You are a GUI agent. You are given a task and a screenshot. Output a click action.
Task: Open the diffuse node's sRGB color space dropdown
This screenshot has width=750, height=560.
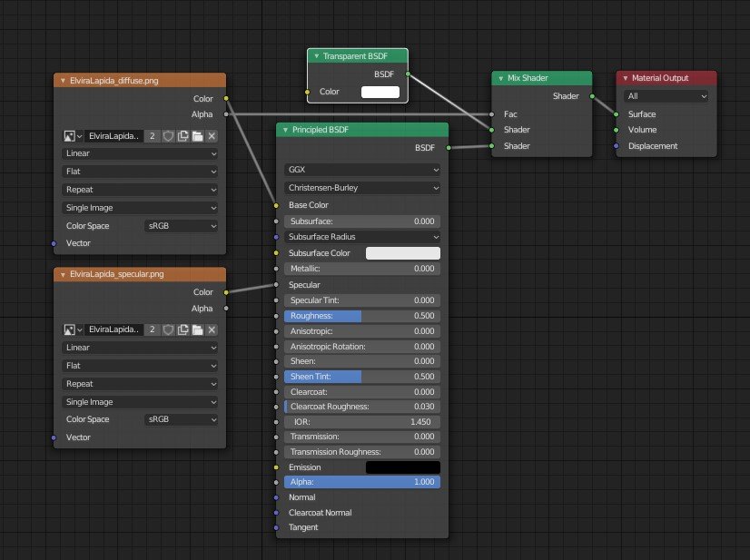coord(182,226)
